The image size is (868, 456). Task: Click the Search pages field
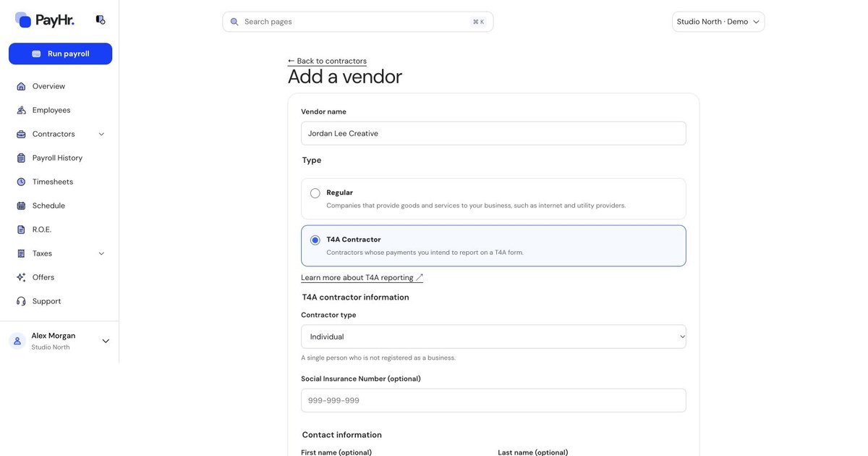(x=358, y=22)
